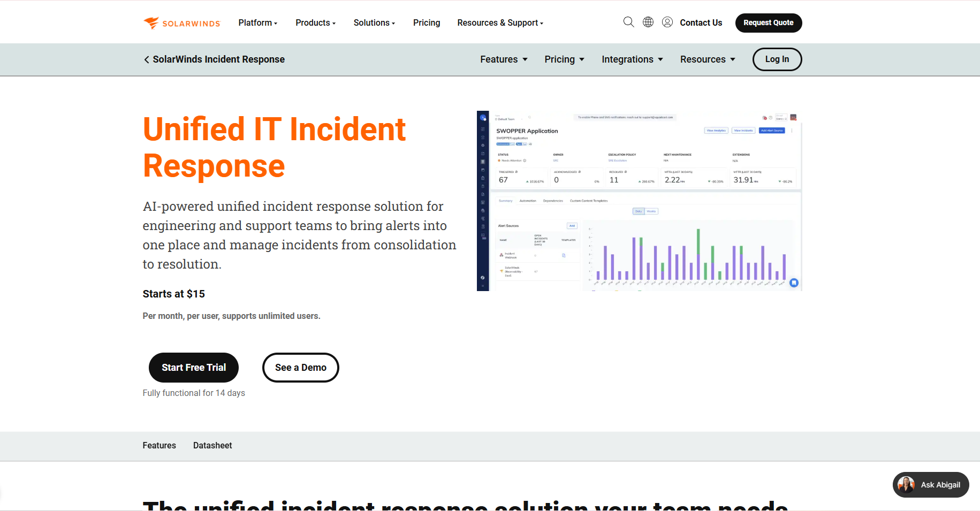Click the back chevron beside SolarWinds Incident Response

click(x=146, y=59)
